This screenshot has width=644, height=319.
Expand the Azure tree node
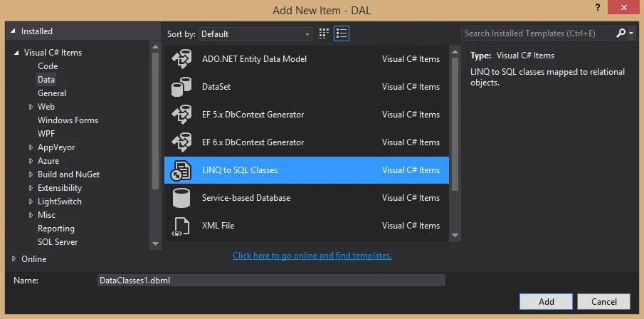coord(31,161)
